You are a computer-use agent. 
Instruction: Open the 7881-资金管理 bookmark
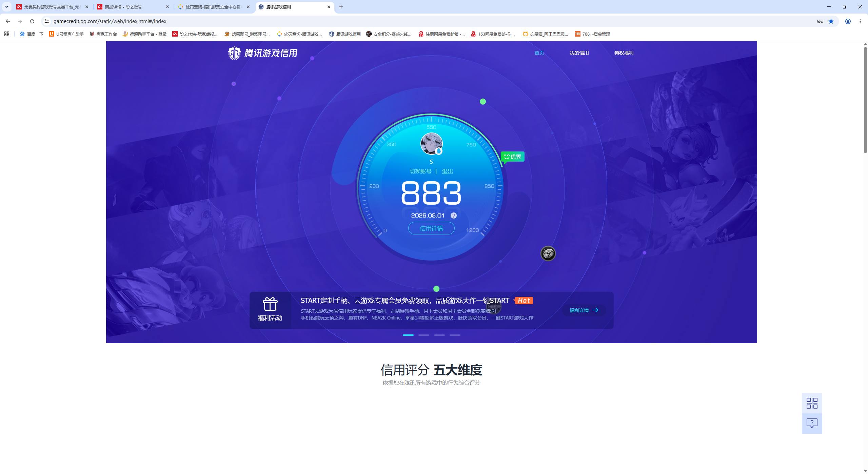[x=593, y=34]
